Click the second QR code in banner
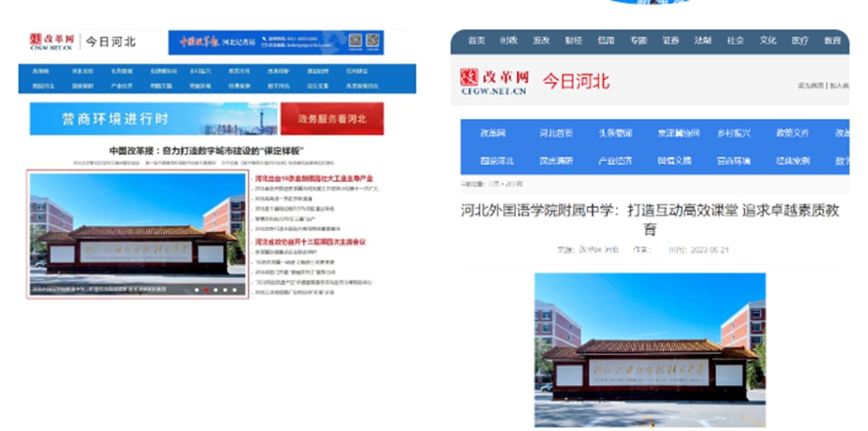This screenshot has height=431, width=868. (372, 42)
